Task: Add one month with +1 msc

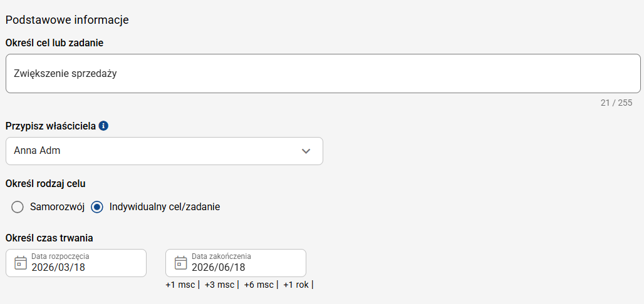Action: pos(180,285)
